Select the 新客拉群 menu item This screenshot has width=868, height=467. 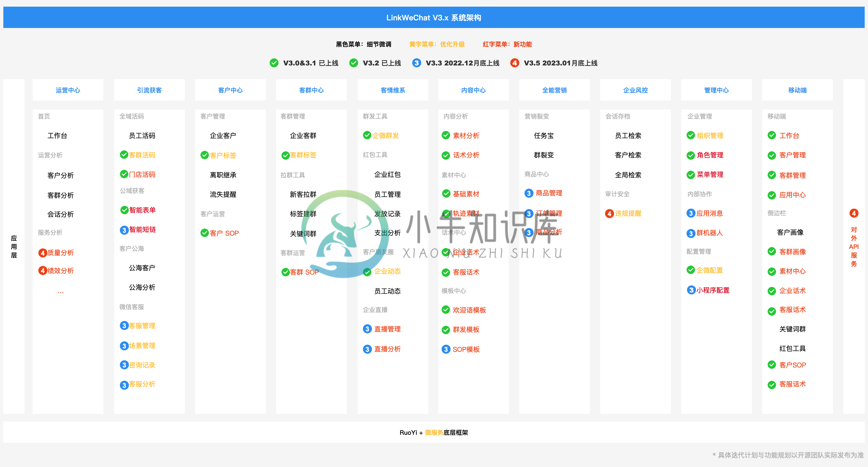(x=303, y=195)
